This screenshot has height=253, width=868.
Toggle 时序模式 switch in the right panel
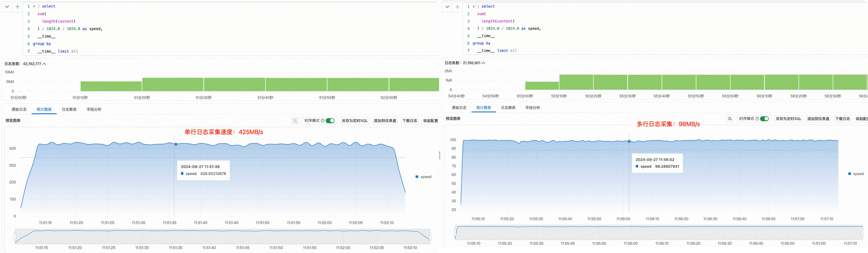(x=764, y=119)
